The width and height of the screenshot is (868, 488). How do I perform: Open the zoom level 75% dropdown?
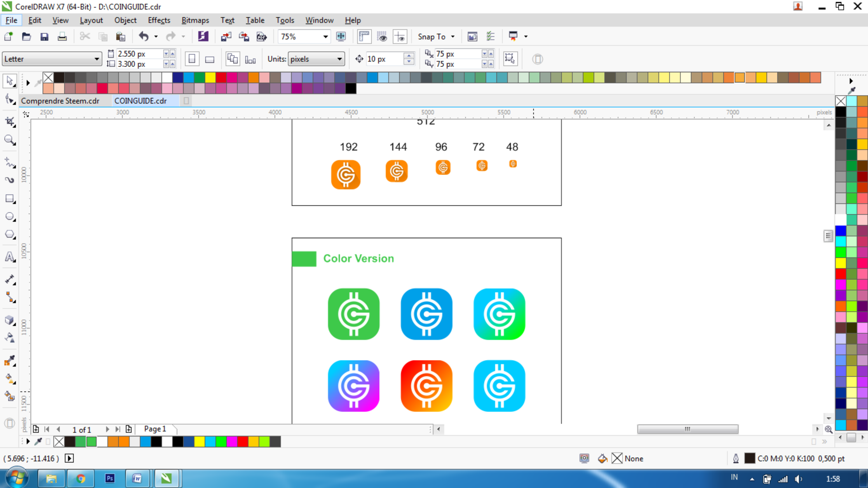click(325, 36)
